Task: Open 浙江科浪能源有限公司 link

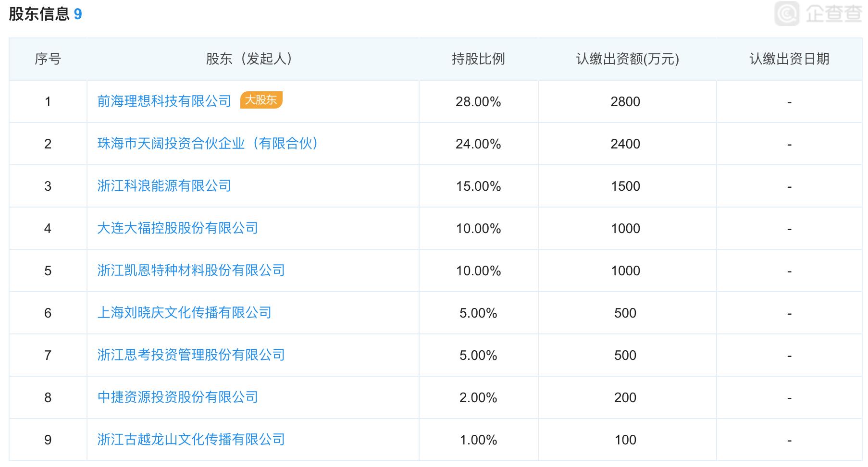Action: 165,186
